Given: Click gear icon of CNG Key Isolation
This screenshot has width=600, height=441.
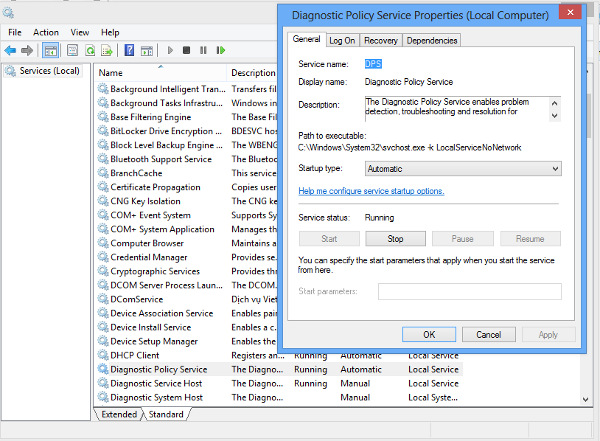Looking at the screenshot, I should click(x=103, y=201).
